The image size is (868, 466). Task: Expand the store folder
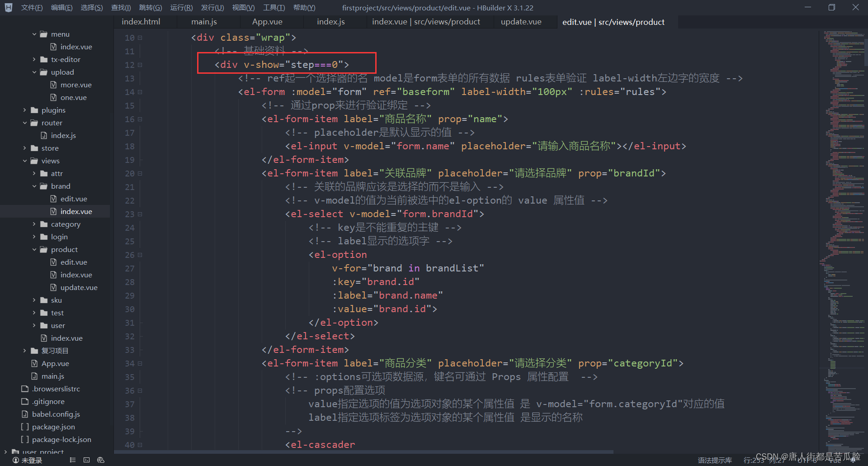pyautogui.click(x=25, y=148)
